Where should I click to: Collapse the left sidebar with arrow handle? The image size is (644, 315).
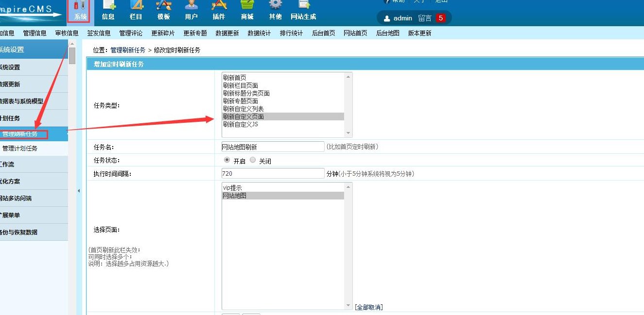79,191
